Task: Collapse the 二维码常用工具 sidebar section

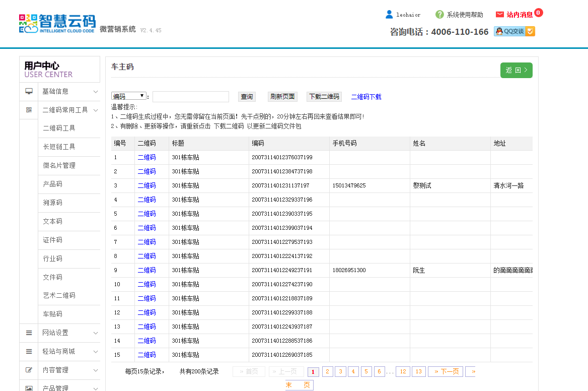Action: pyautogui.click(x=69, y=110)
